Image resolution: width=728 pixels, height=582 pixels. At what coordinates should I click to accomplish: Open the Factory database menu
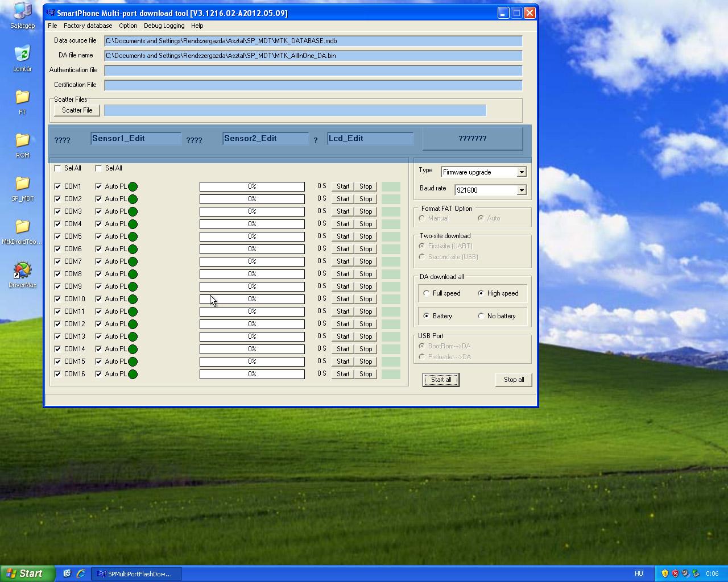(x=88, y=26)
